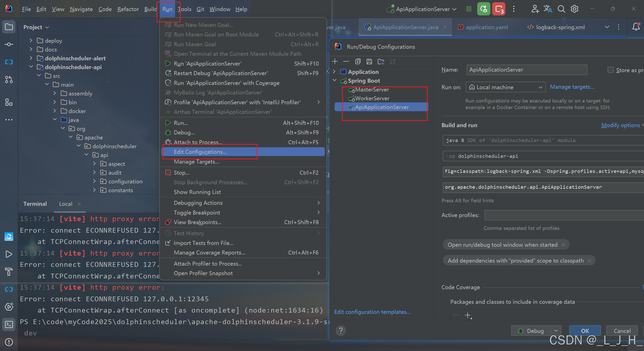
Task: Click the Commit tool window sidebar icon
Action: [9, 44]
